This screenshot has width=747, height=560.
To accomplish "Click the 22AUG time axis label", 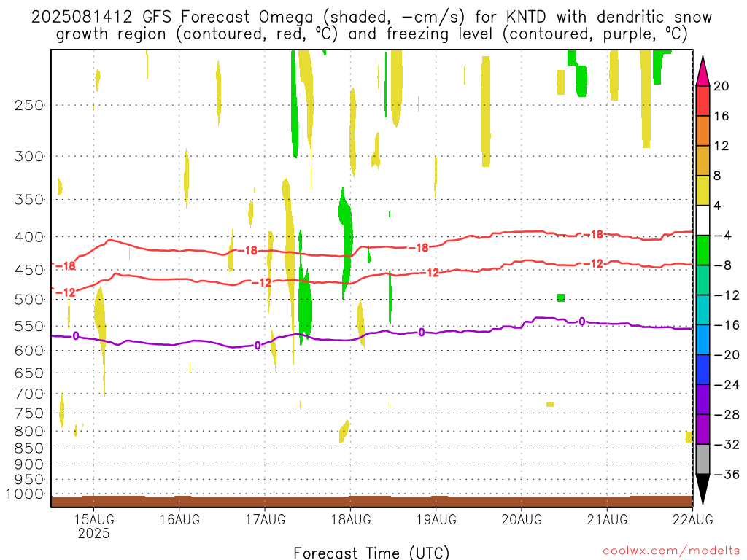I will click(x=693, y=519).
